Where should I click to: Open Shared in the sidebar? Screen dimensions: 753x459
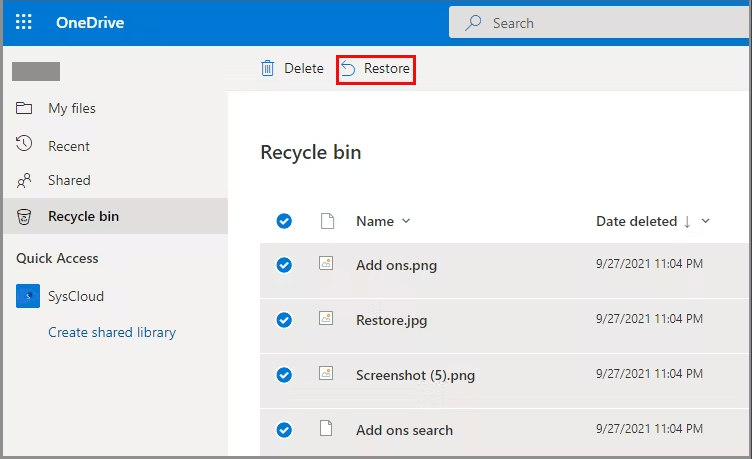pyautogui.click(x=69, y=180)
